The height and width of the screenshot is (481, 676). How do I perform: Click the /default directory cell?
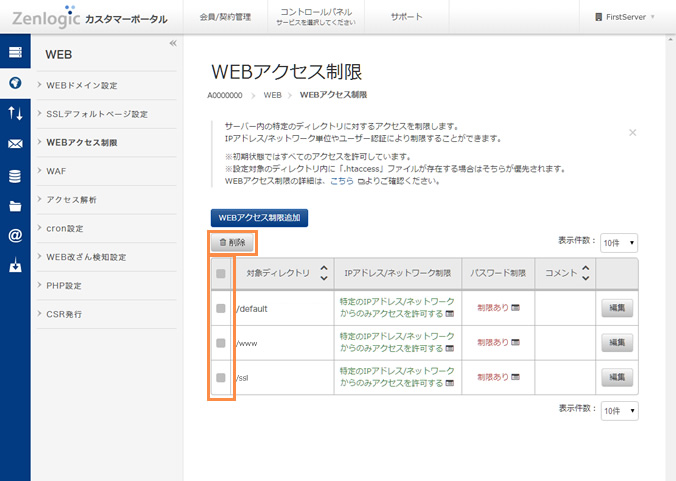point(284,309)
